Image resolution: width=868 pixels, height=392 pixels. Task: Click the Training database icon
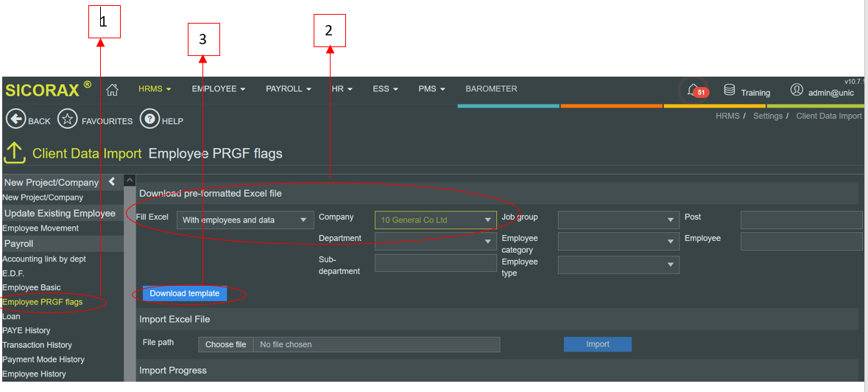click(730, 90)
